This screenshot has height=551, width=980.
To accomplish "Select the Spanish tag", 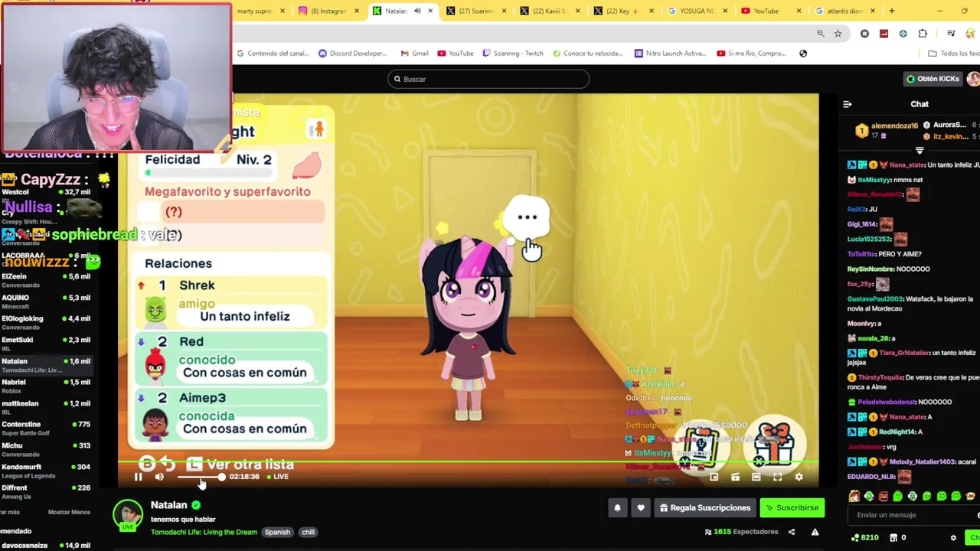I will 277,532.
